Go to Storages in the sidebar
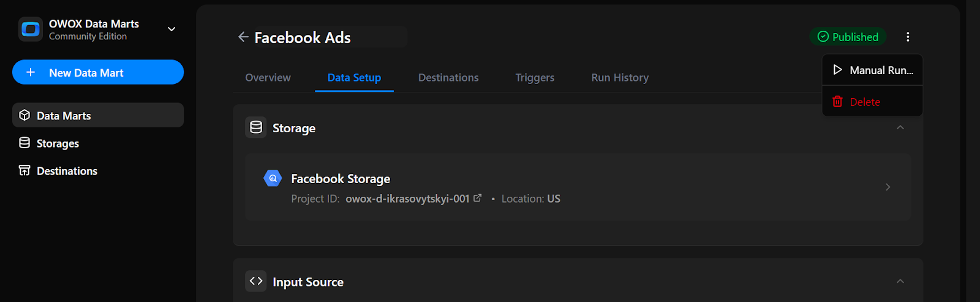The width and height of the screenshot is (980, 302). (x=58, y=143)
